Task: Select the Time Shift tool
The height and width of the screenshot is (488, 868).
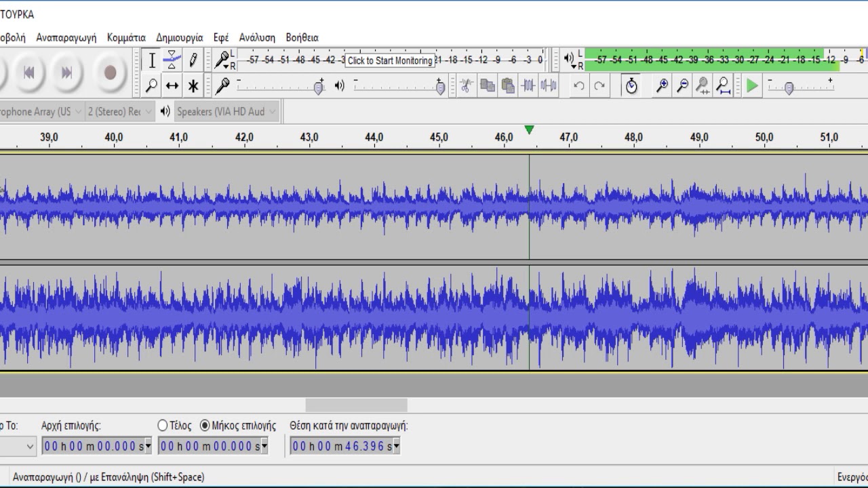Action: (172, 85)
